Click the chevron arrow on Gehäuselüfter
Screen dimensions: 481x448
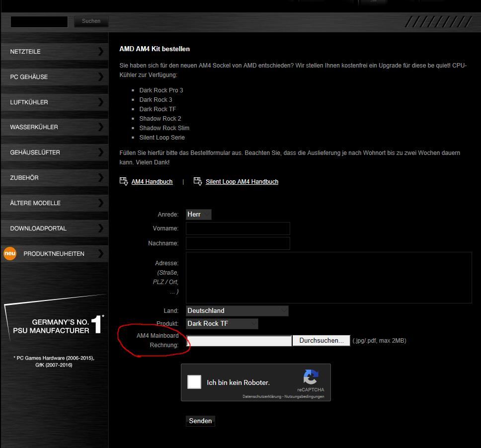coord(100,152)
